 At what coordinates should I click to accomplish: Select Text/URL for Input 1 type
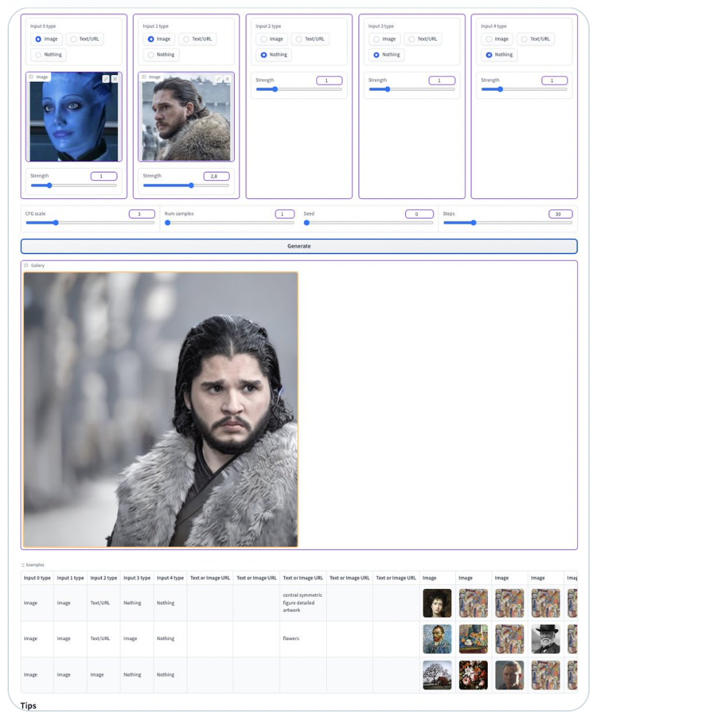(197, 39)
